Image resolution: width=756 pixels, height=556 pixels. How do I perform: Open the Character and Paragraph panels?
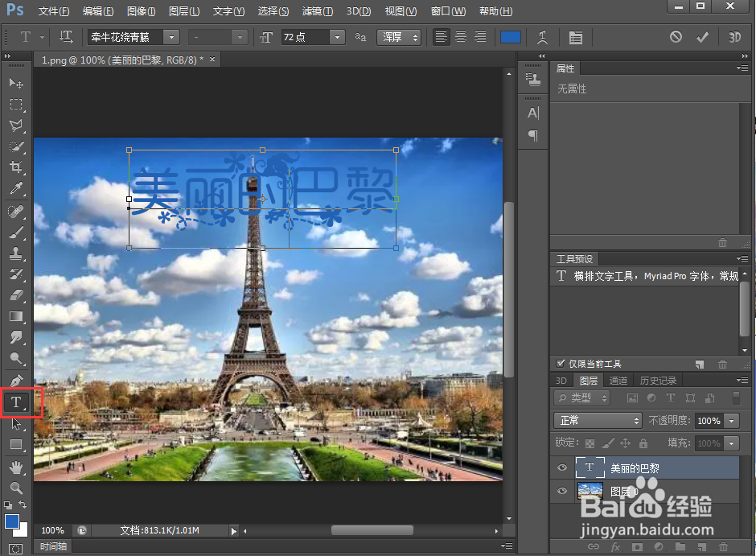pyautogui.click(x=575, y=37)
